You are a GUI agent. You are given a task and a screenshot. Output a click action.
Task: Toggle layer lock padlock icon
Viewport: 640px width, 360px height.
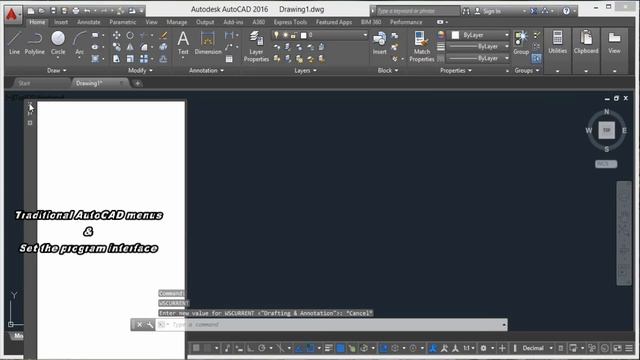[x=293, y=35]
